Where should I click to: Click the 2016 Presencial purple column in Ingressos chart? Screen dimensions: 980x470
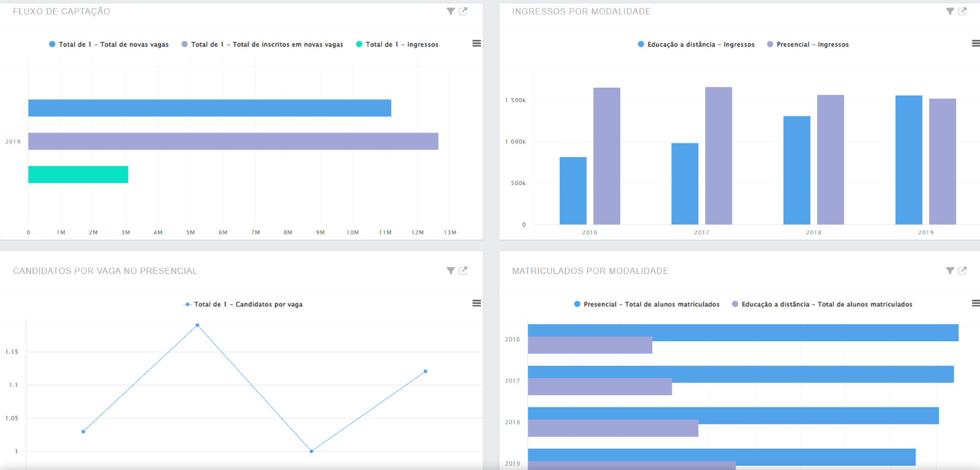click(606, 156)
